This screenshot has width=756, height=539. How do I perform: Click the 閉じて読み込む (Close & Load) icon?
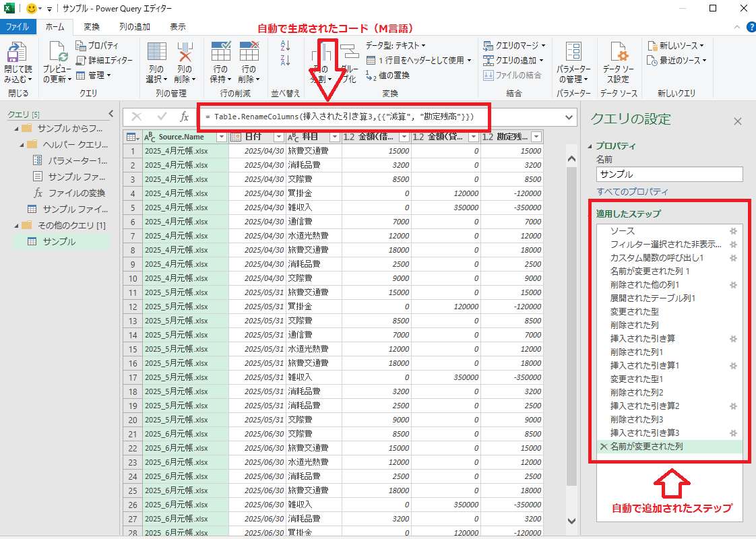coord(18,53)
